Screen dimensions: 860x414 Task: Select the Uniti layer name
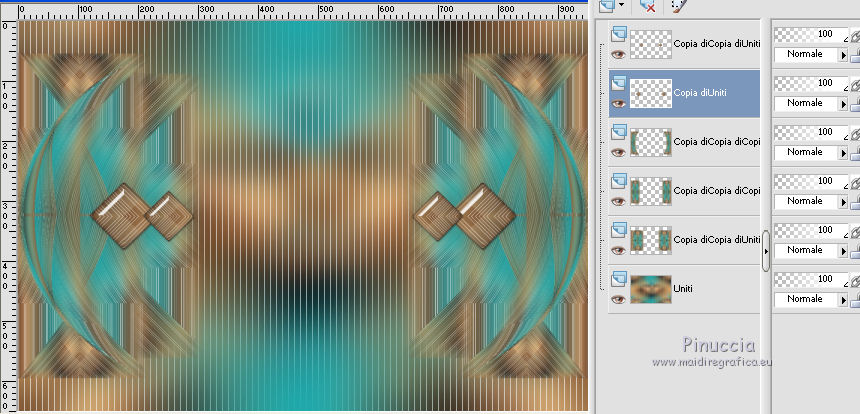[x=683, y=288]
